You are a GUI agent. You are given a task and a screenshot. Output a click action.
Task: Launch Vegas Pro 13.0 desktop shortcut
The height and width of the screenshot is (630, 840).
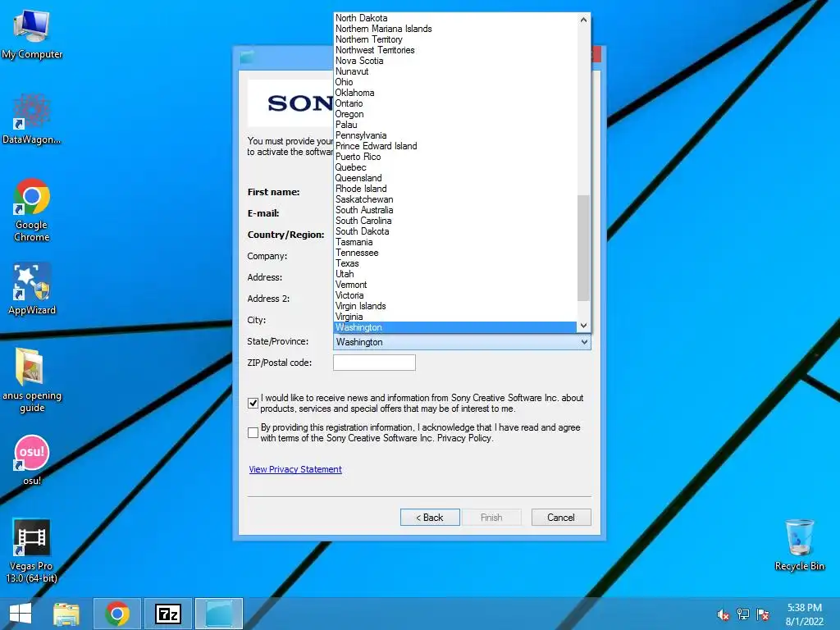pyautogui.click(x=32, y=550)
